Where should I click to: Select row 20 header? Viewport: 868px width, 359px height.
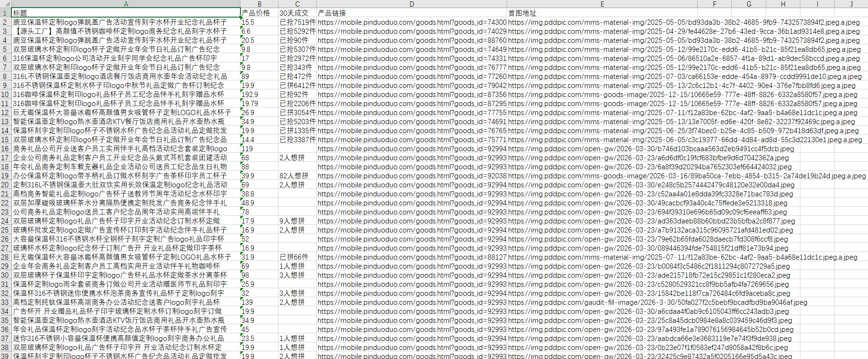(x=5, y=185)
